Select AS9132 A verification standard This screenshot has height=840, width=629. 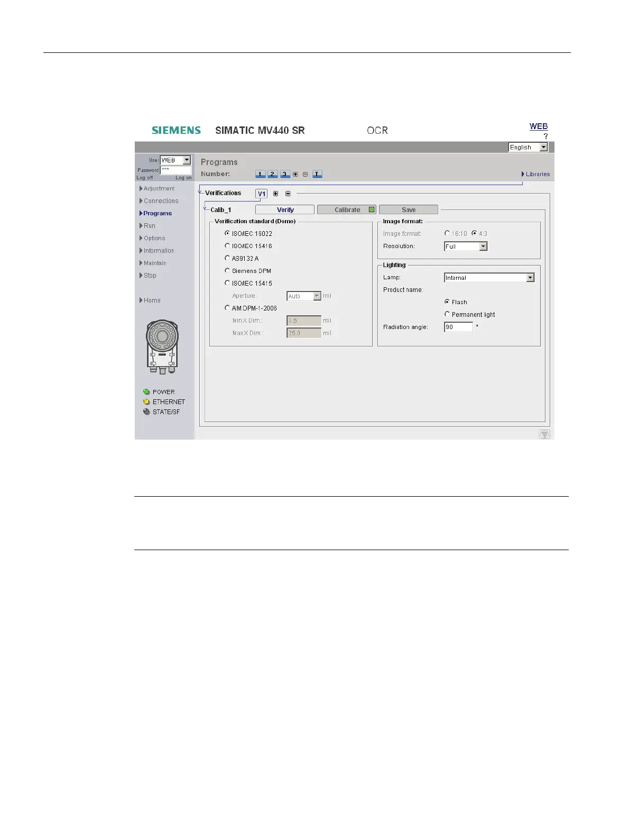pyautogui.click(x=227, y=258)
